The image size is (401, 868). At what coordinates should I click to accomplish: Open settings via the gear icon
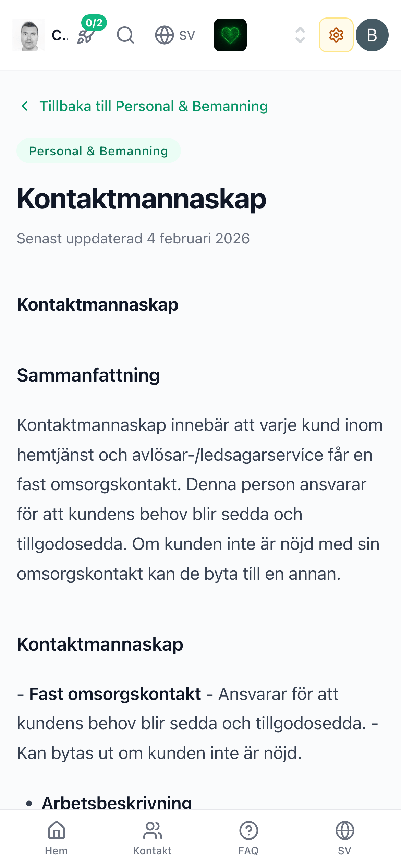pyautogui.click(x=336, y=35)
